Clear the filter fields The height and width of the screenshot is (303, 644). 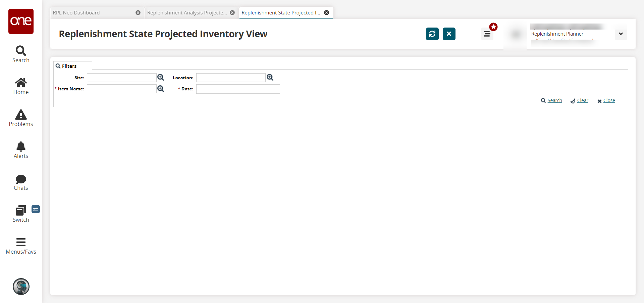click(x=579, y=100)
